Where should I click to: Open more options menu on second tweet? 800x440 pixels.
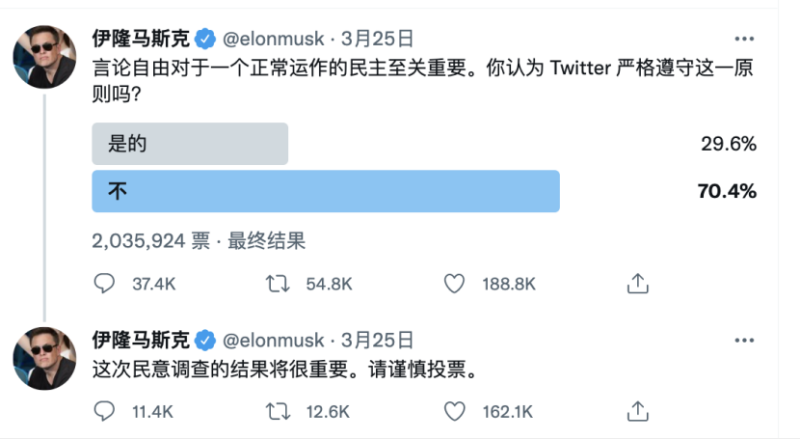744,340
